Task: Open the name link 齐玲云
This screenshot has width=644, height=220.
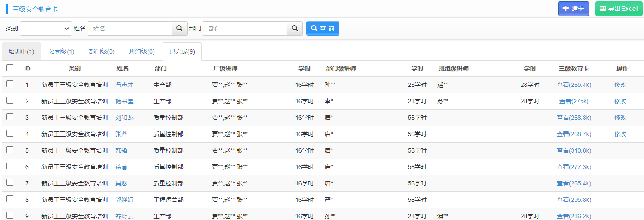Action: coord(124,216)
